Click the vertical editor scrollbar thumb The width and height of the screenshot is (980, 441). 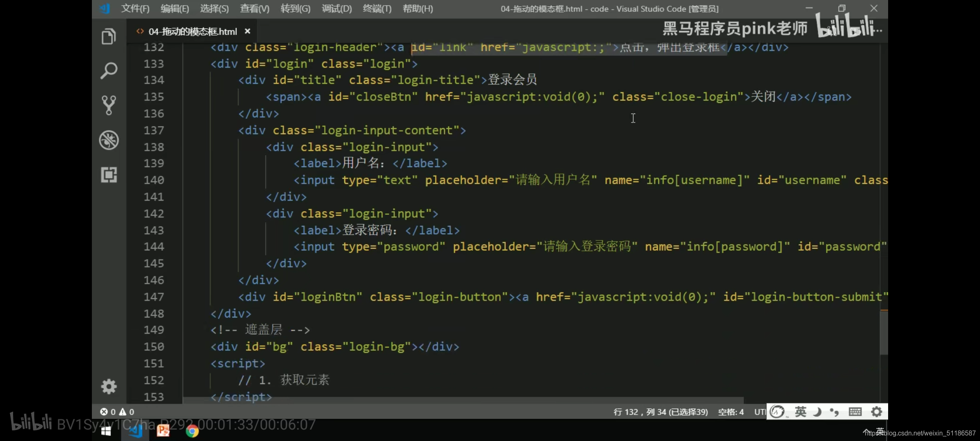[x=884, y=333]
